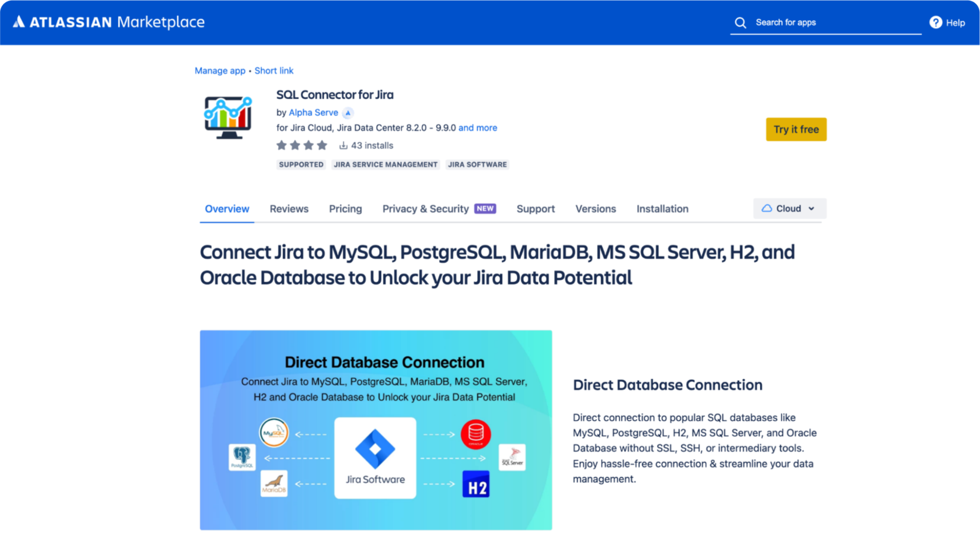Image resolution: width=980 pixels, height=551 pixels.
Task: Open the Privacy & Security tab
Action: click(x=425, y=209)
